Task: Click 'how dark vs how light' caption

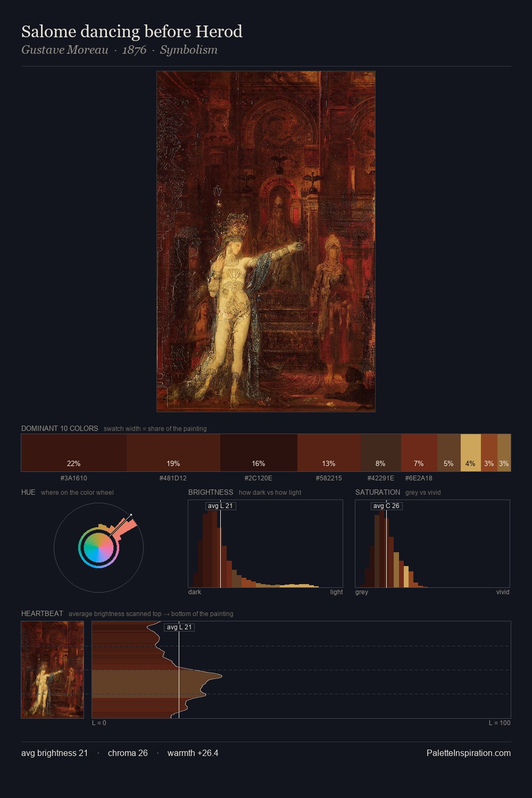Action: tap(270, 493)
